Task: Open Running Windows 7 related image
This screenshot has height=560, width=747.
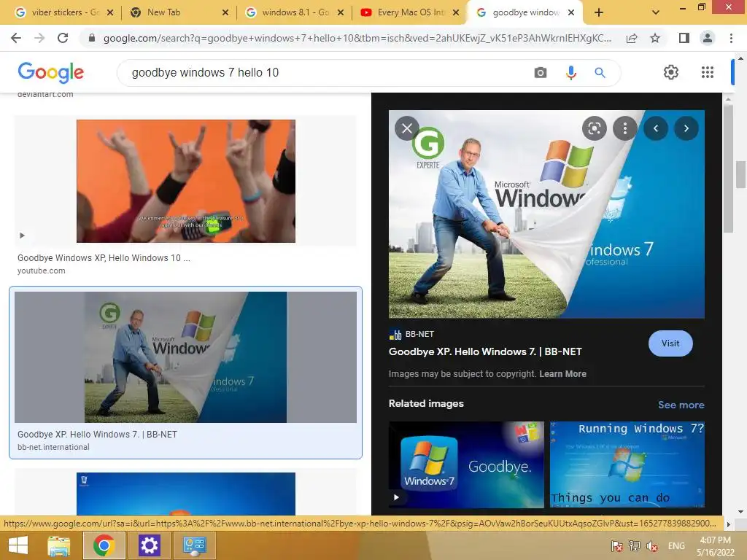Action: point(627,464)
